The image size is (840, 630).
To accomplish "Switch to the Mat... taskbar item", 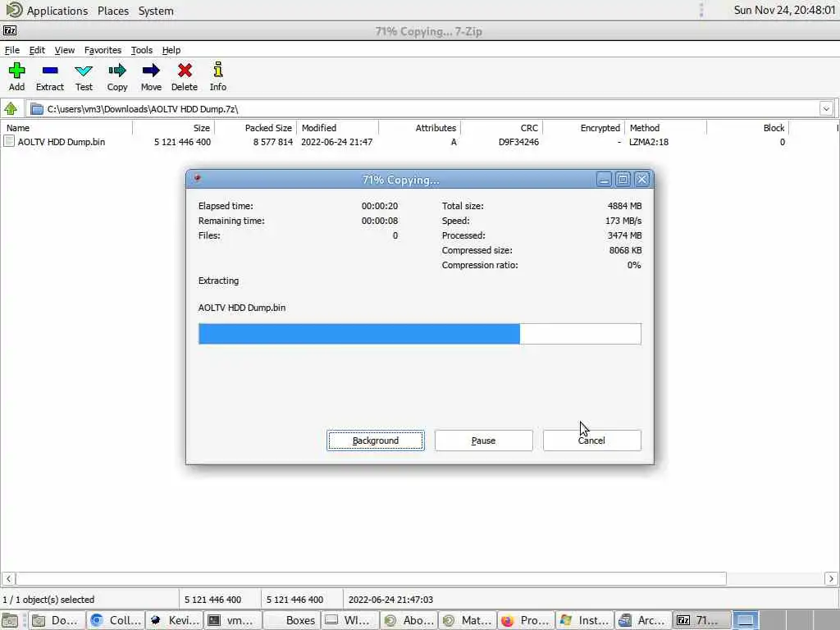I will coord(468,620).
